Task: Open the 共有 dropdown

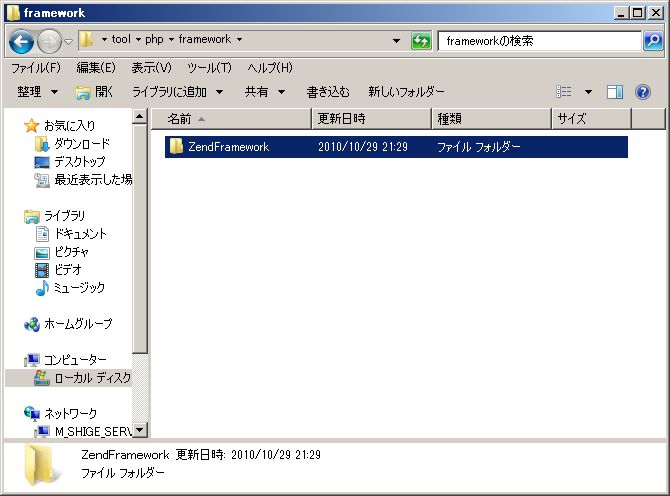Action: pyautogui.click(x=265, y=92)
